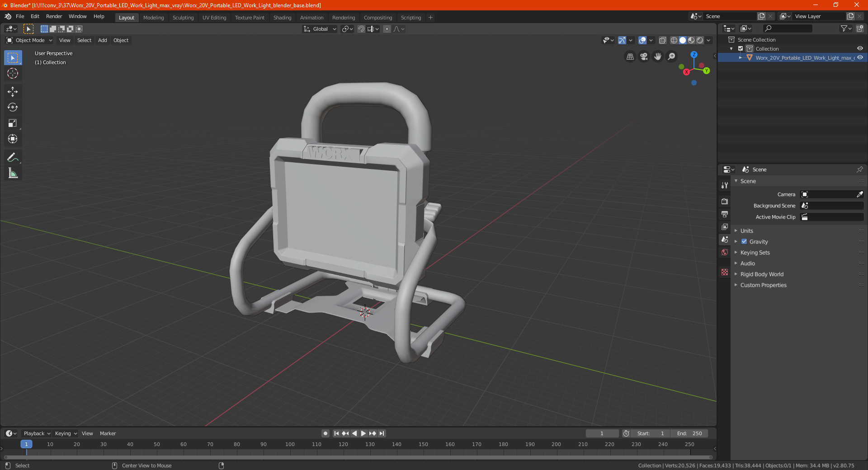Choose the Measure tool
868x470 pixels.
tap(13, 173)
